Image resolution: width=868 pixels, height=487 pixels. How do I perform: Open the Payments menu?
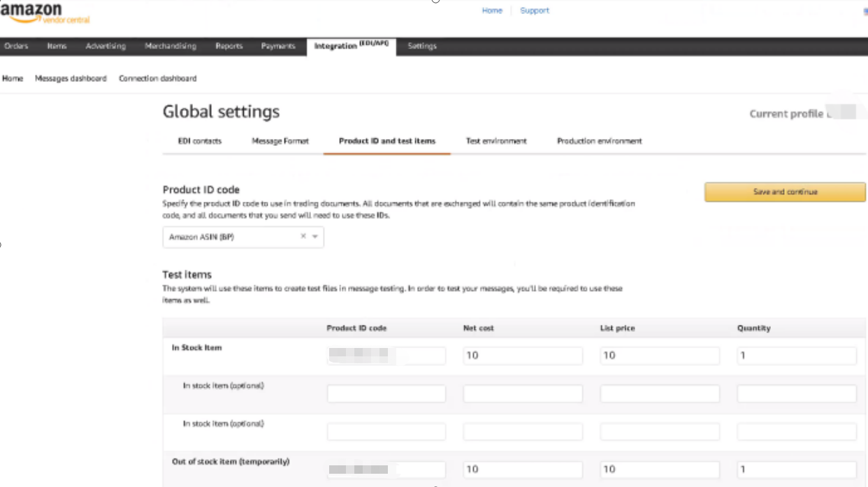tap(278, 46)
